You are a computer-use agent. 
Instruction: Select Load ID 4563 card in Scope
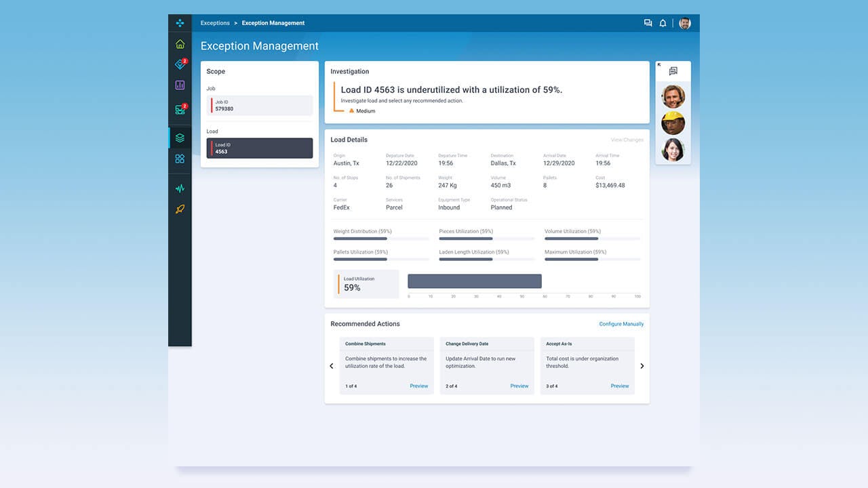[x=259, y=148]
